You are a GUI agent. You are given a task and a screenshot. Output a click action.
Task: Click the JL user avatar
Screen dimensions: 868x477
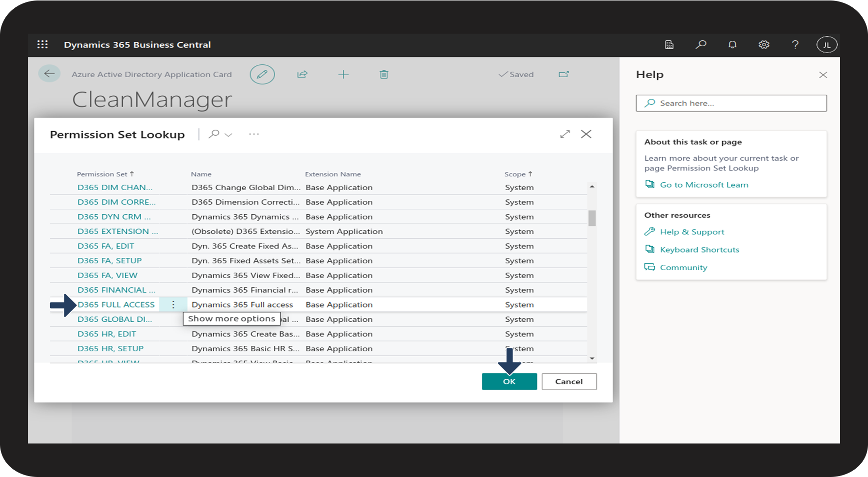pyautogui.click(x=826, y=45)
